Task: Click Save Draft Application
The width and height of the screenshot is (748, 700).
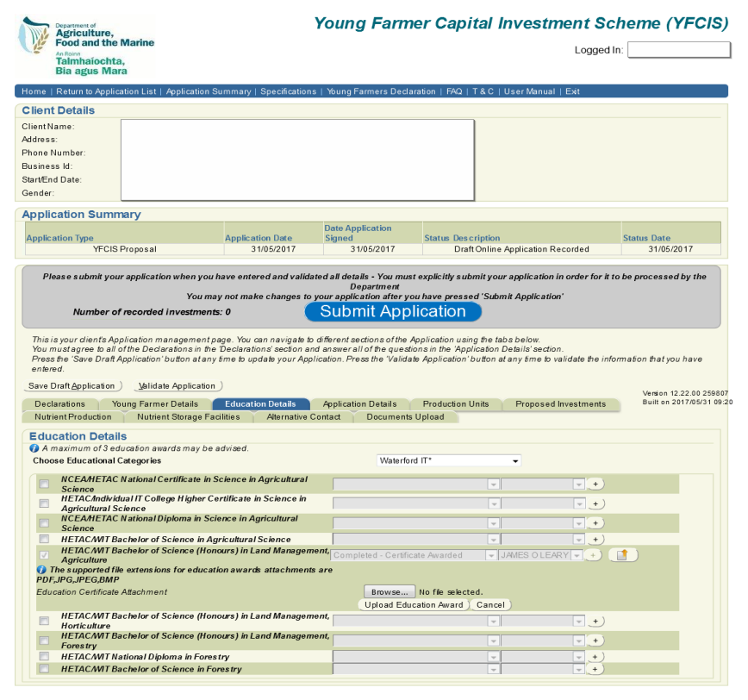Action: point(72,386)
